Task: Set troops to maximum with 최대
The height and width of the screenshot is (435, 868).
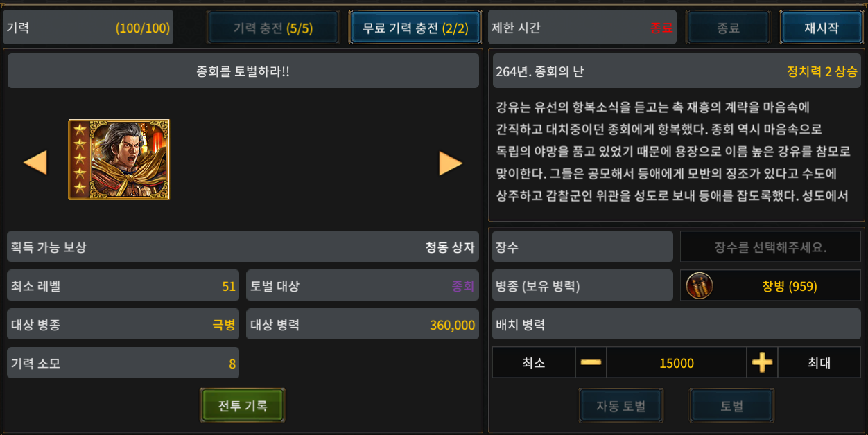Action: tap(819, 362)
